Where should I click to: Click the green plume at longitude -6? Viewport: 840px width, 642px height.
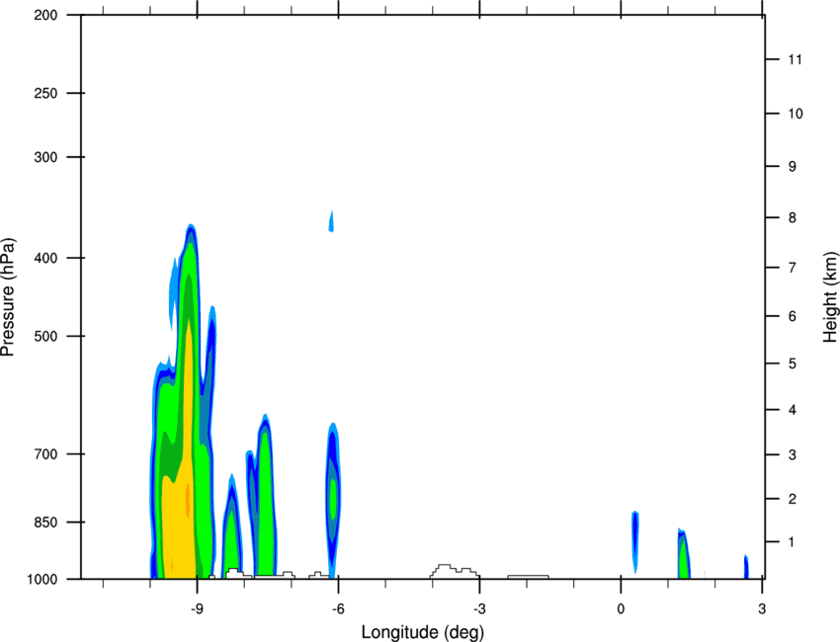334,499
